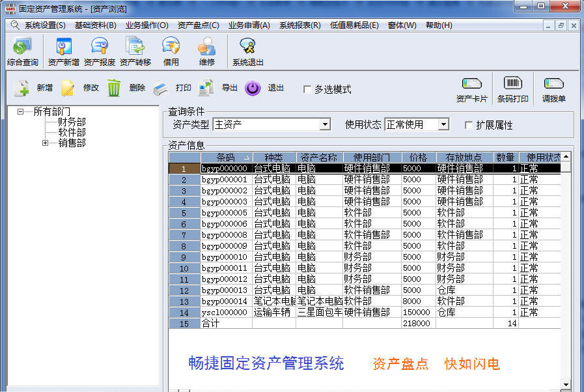Click the 删除 trash bin icon
This screenshot has width=584, height=392.
(x=114, y=88)
